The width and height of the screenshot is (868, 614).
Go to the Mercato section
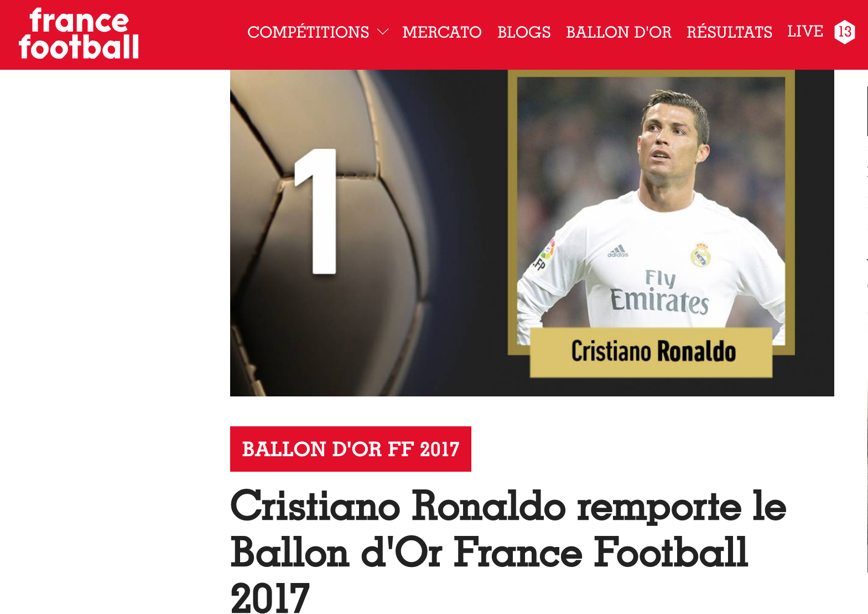(x=442, y=32)
